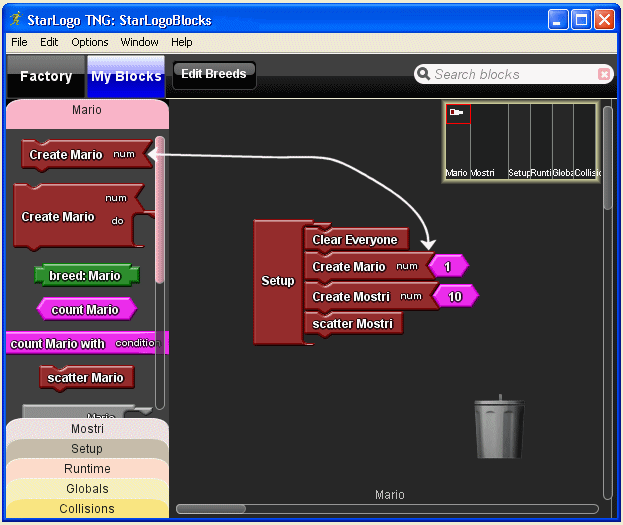Click the canvas horizontal scrollbar thumb
This screenshot has width=623, height=525.
211,509
